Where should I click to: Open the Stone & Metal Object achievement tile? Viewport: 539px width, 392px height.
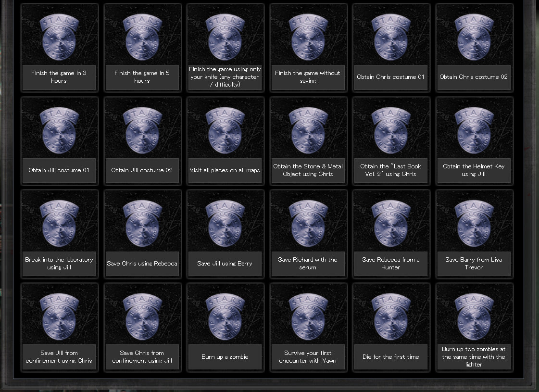(x=308, y=140)
